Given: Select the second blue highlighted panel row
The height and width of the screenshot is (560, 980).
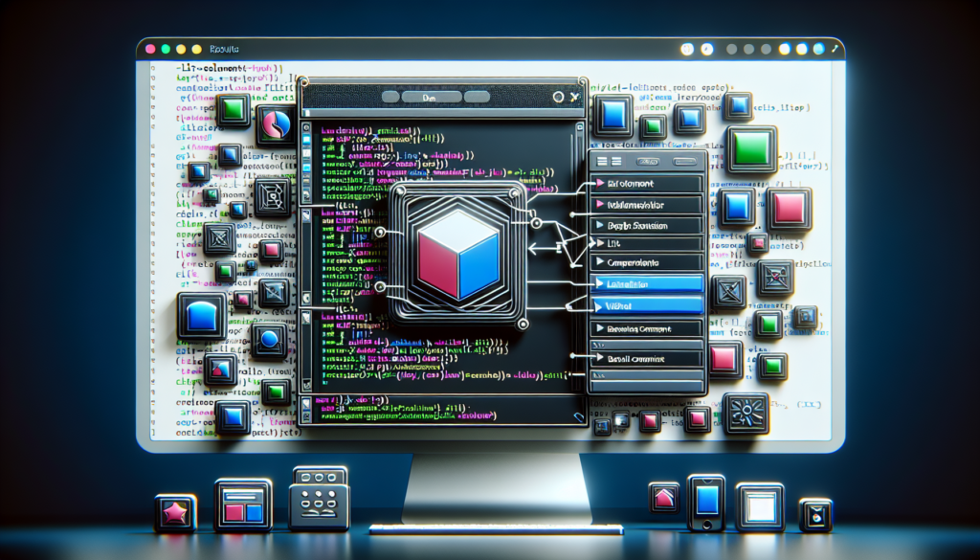Looking at the screenshot, I should (644, 306).
